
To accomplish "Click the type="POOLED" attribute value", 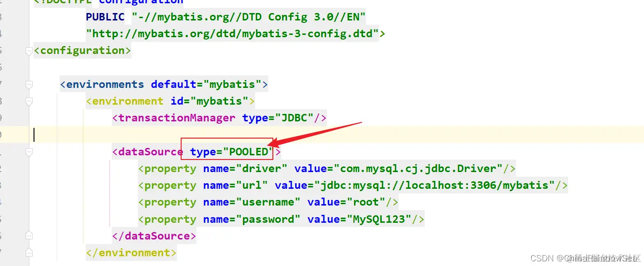I will coord(249,152).
